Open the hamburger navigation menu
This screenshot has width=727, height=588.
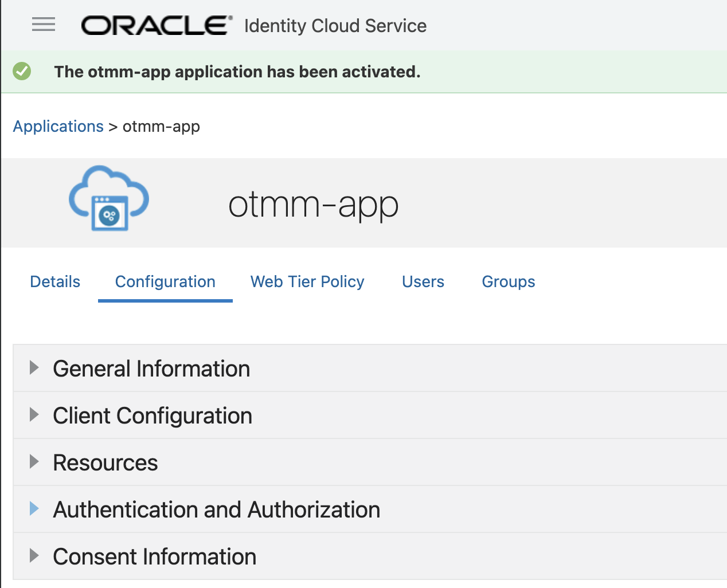[44, 25]
